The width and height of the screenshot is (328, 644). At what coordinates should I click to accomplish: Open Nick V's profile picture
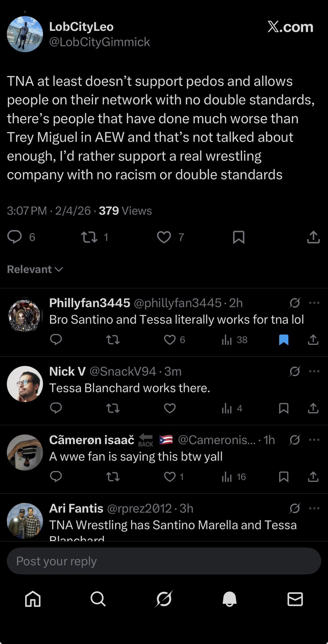pyautogui.click(x=25, y=384)
